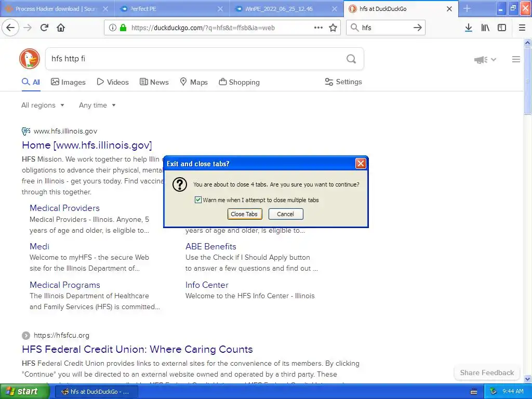Open the Medical Programs sitelink

65,285
